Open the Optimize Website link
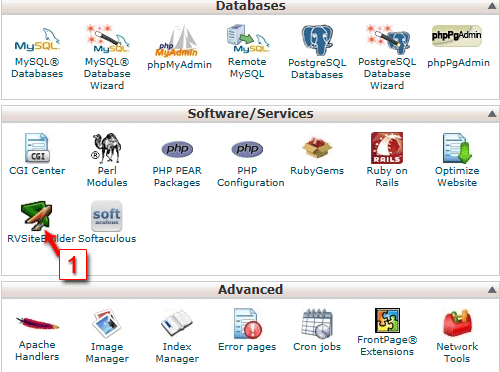Viewport: 500px width, 372px height. 457,177
